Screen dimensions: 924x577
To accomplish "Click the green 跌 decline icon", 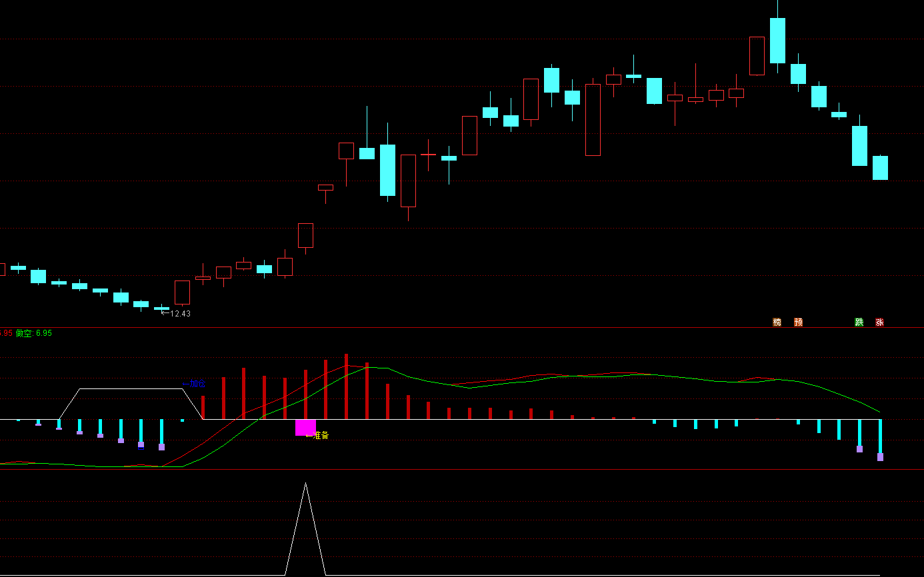I will pos(859,322).
